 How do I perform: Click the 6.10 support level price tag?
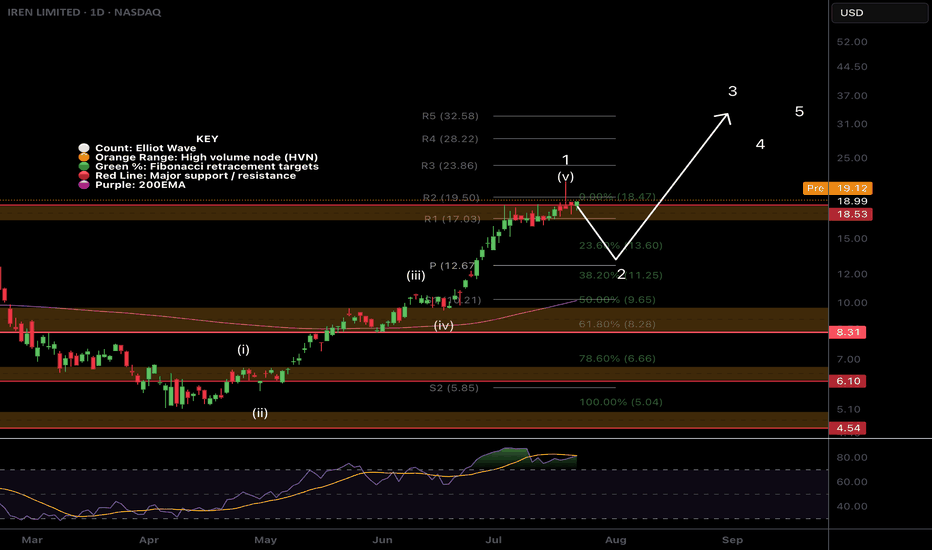tap(848, 381)
